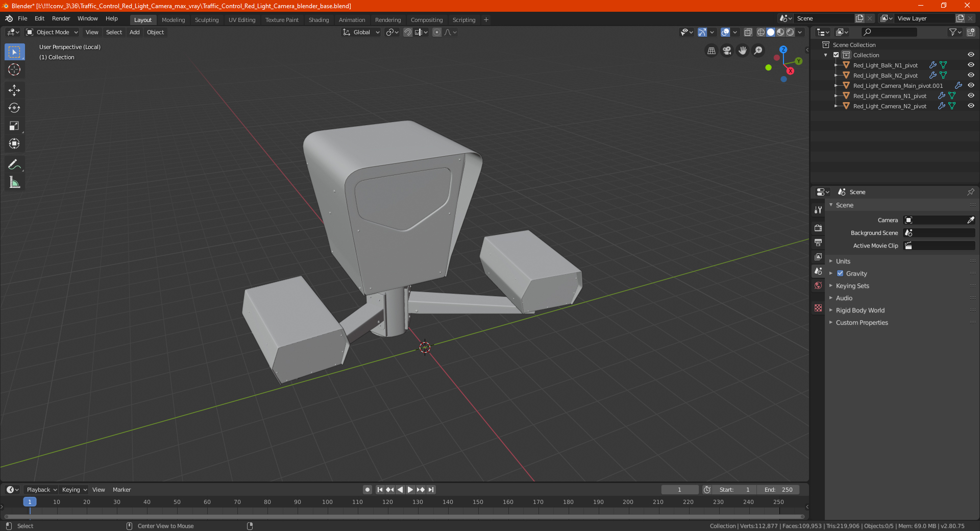The width and height of the screenshot is (980, 531).
Task: Open the Object Mode dropdown
Action: (52, 32)
